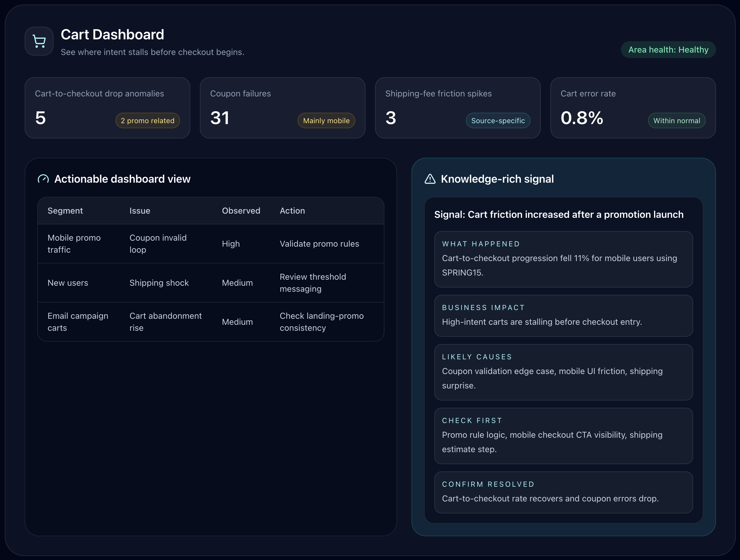Click the Source-specific badge
Image resolution: width=740 pixels, height=560 pixels.
pos(497,121)
